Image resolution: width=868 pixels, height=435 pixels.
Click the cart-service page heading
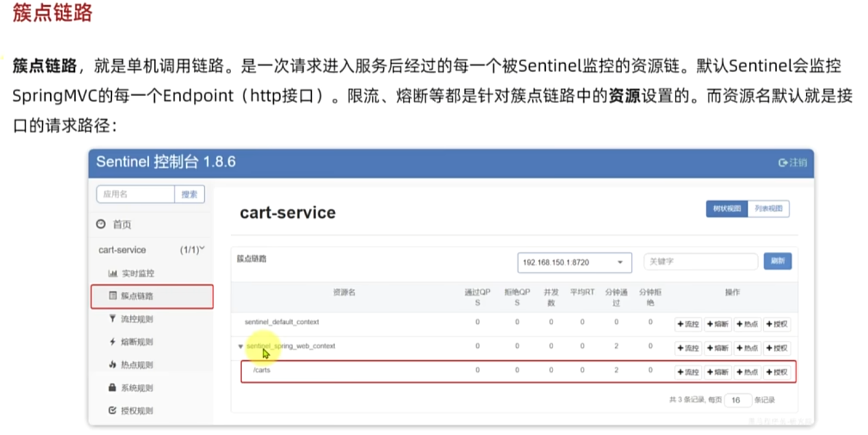[288, 212]
